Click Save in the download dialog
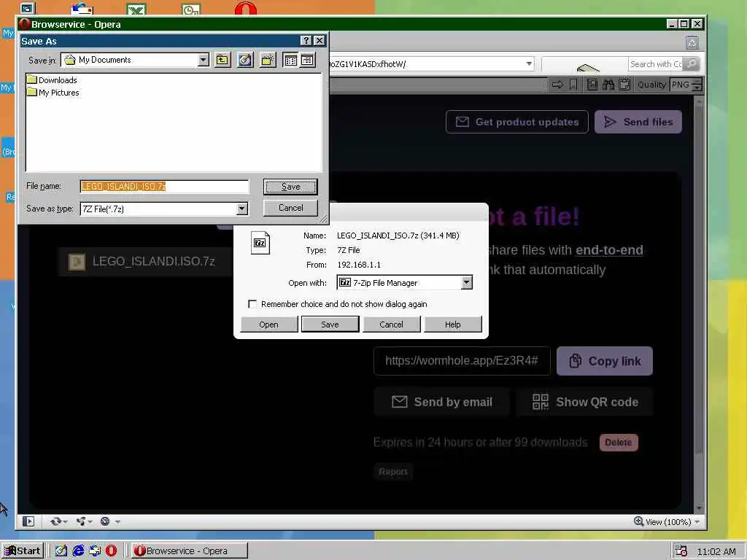Image resolution: width=747 pixels, height=560 pixels. 330,324
